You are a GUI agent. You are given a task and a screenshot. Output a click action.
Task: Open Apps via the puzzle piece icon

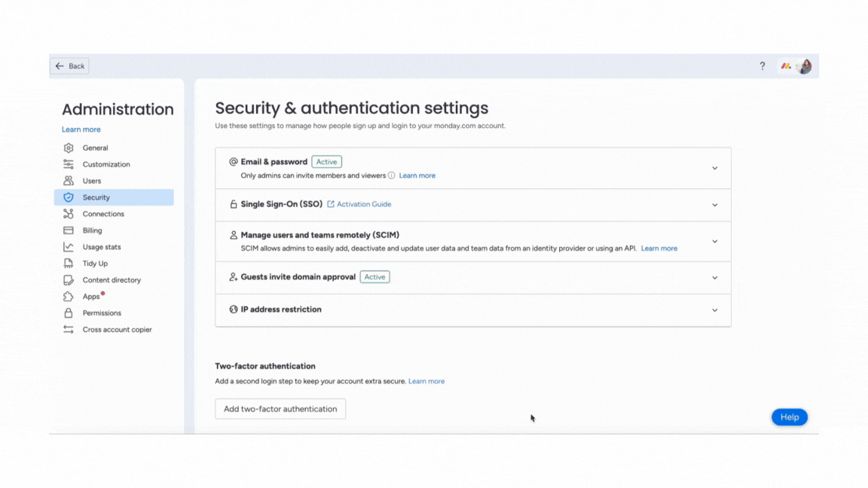click(67, 296)
